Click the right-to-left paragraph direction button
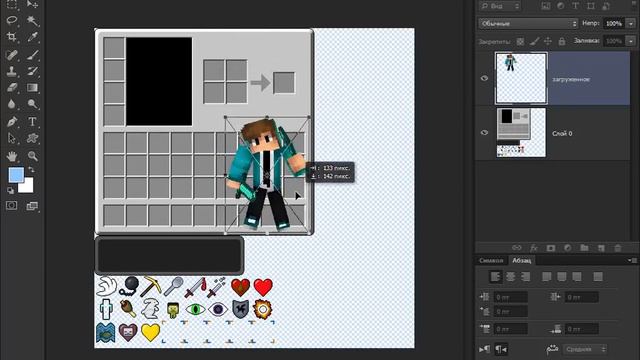Viewport: 640px width, 360px height. 501,349
